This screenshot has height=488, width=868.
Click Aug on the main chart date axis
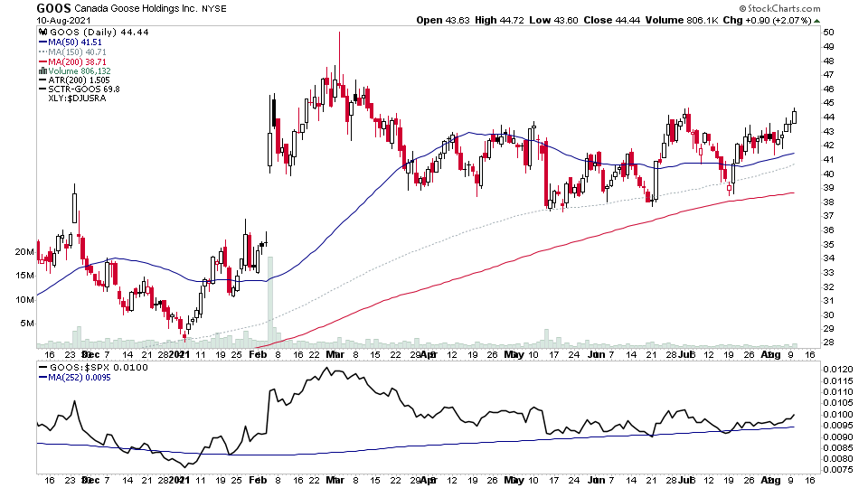(x=770, y=354)
